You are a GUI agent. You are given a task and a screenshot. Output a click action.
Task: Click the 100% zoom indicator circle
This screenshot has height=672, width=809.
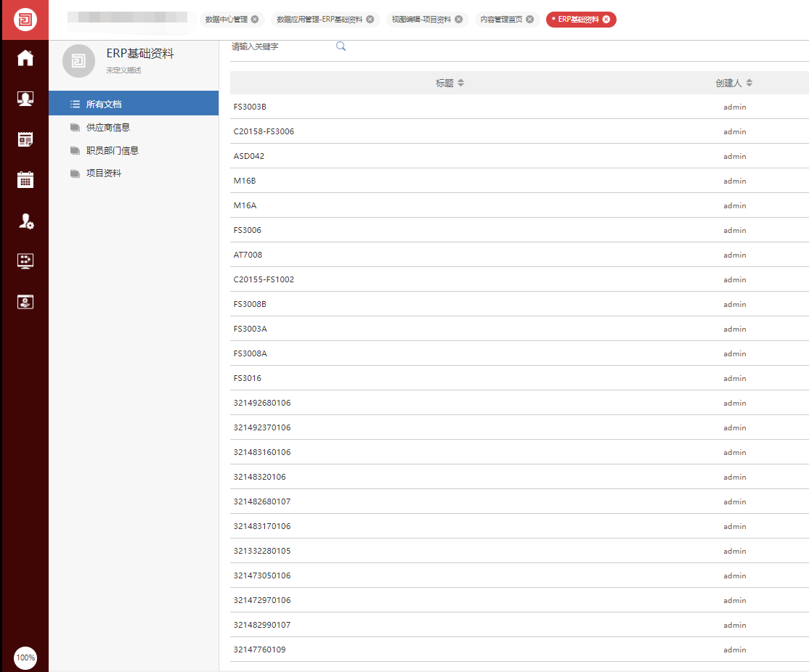tap(25, 657)
